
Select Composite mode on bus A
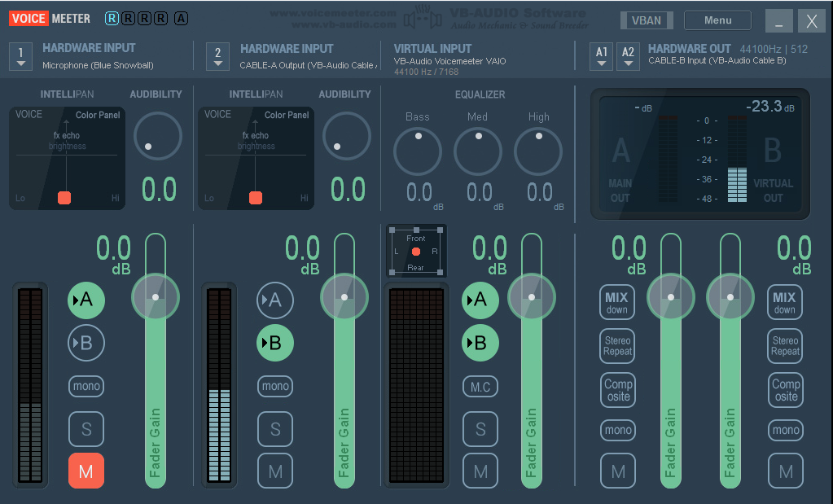[x=618, y=390]
